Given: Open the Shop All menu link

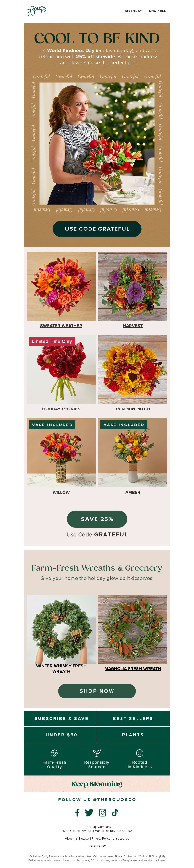Looking at the screenshot, I should 157,11.
